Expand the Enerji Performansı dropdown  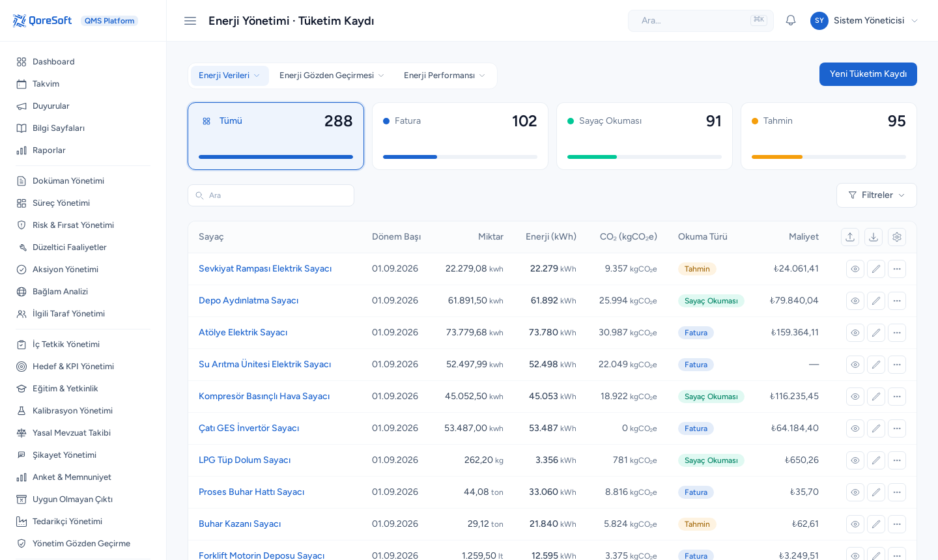[x=444, y=76]
